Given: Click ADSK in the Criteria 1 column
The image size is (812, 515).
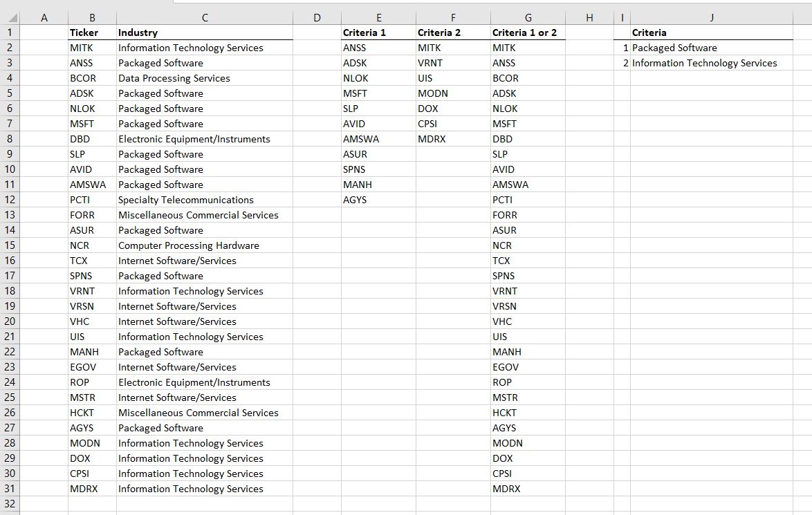Looking at the screenshot, I should 378,63.
